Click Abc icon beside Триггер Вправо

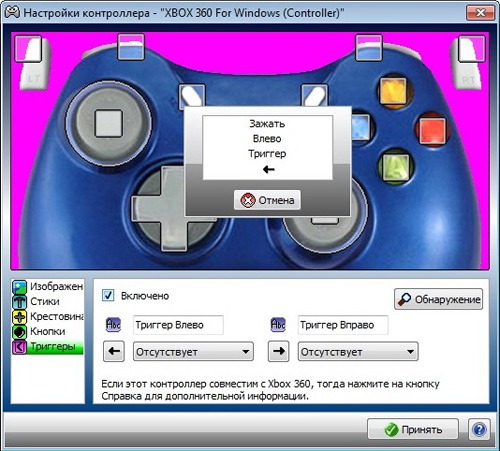click(x=278, y=325)
